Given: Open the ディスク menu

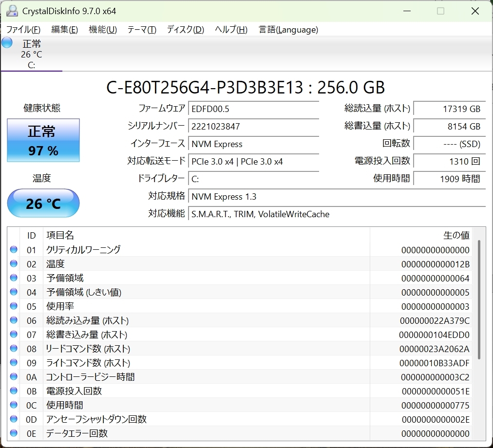Looking at the screenshot, I should pyautogui.click(x=185, y=30).
